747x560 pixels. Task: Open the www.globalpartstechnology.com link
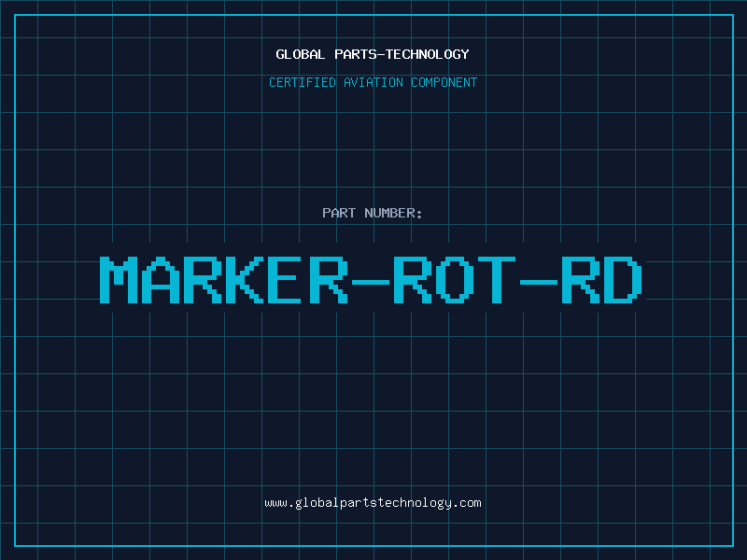click(373, 503)
